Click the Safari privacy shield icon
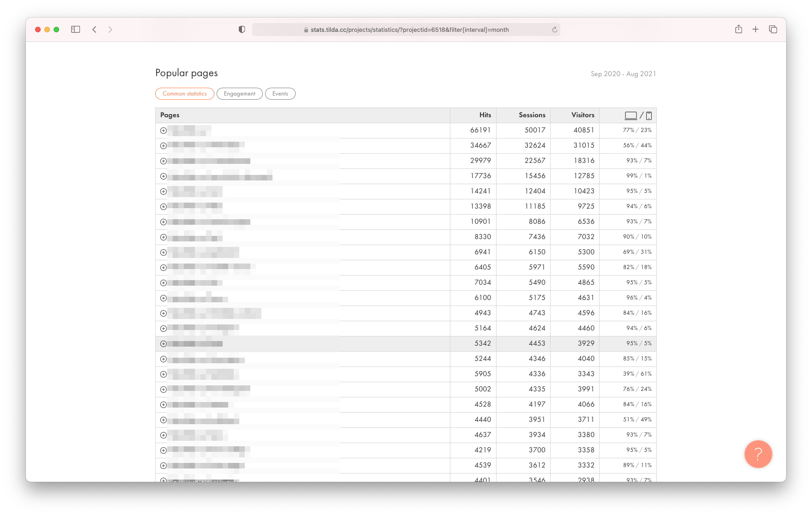Screen dimensions: 812x516 pos(242,29)
